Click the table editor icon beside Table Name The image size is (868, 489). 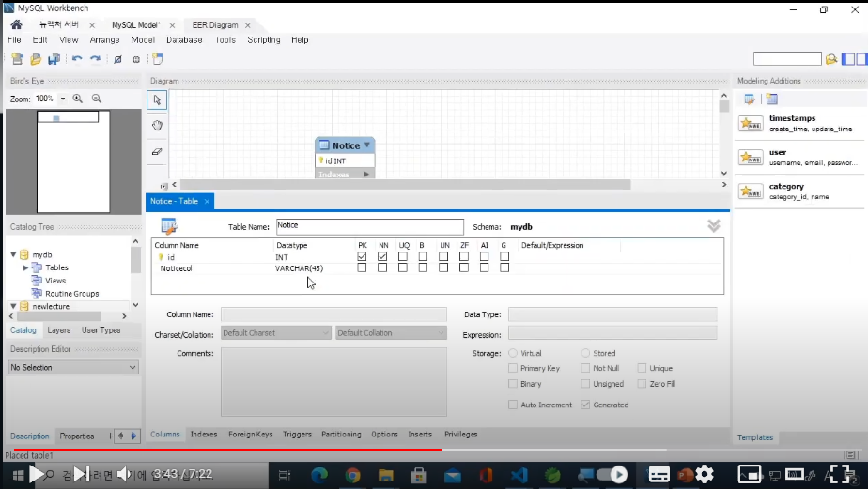(169, 226)
